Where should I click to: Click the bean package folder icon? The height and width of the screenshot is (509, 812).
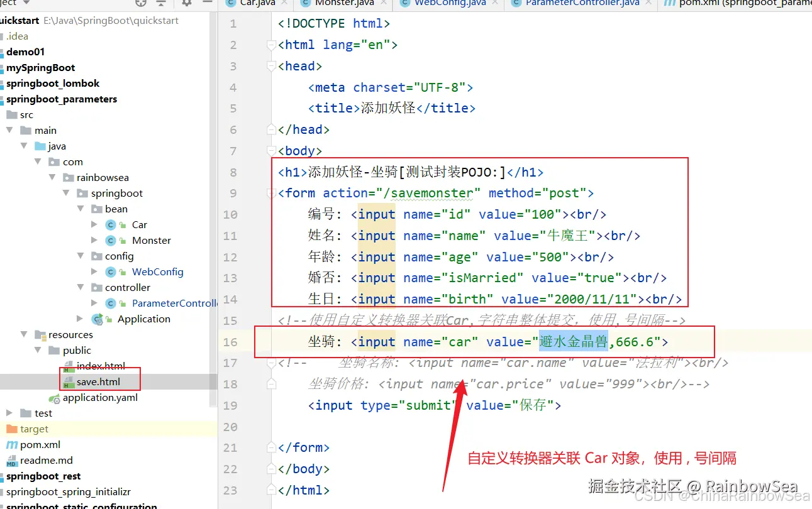(x=97, y=209)
